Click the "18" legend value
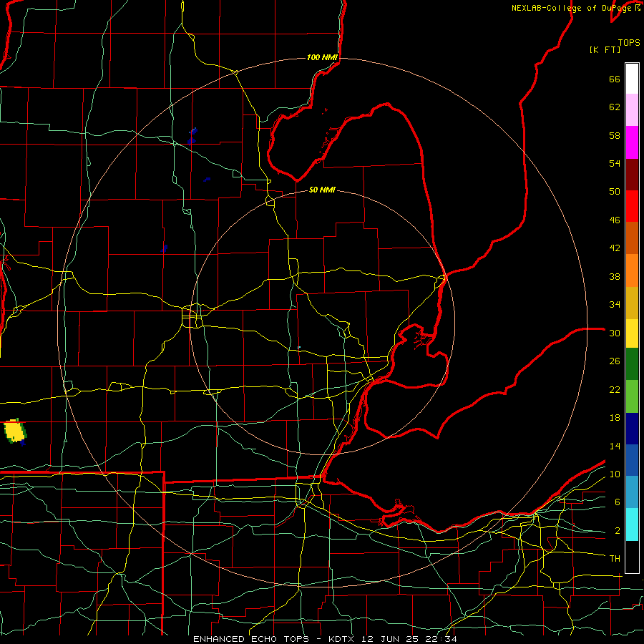Viewport: 644px width, 644px height. (615, 418)
